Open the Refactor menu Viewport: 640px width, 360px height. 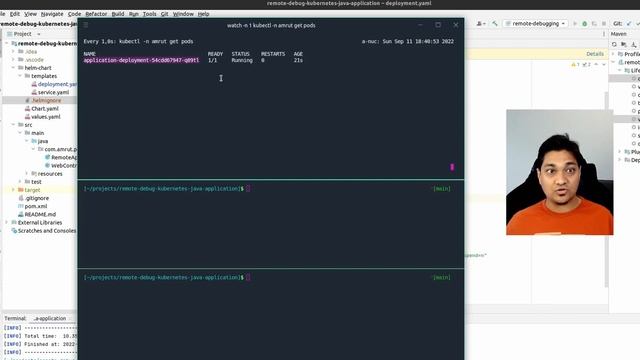96,14
